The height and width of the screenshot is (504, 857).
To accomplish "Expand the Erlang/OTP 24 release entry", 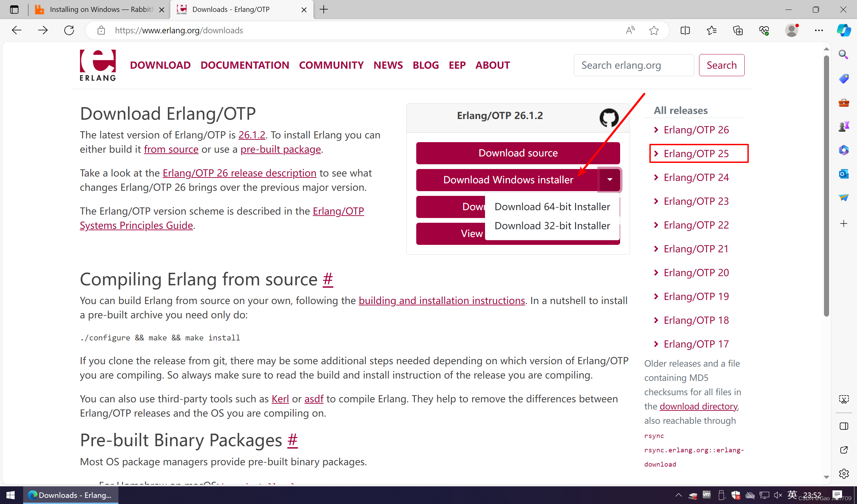I will [x=696, y=177].
